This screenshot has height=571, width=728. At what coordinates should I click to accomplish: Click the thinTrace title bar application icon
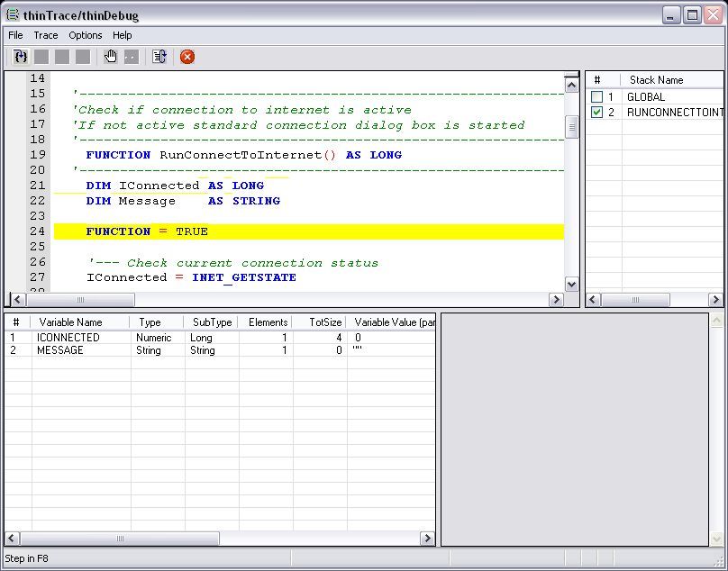pyautogui.click(x=13, y=15)
